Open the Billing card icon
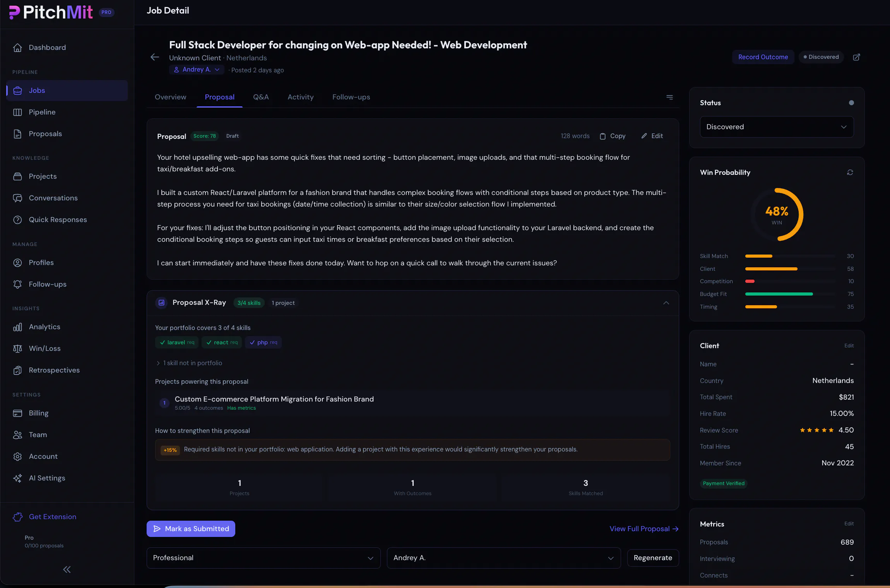 tap(17, 413)
